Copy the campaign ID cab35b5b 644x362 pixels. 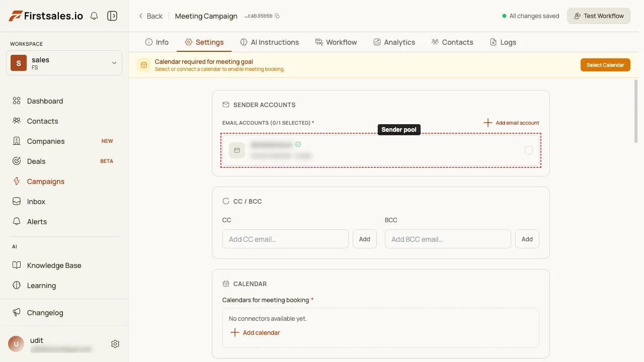coord(277,16)
